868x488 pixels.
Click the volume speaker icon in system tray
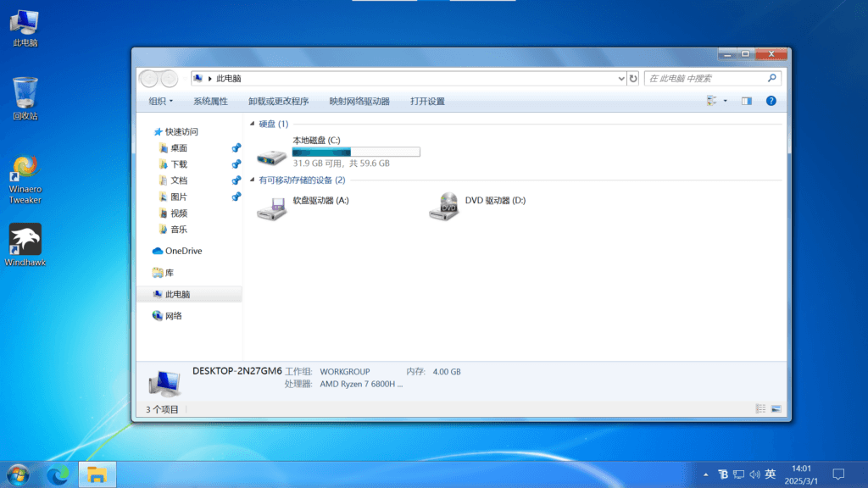click(755, 474)
